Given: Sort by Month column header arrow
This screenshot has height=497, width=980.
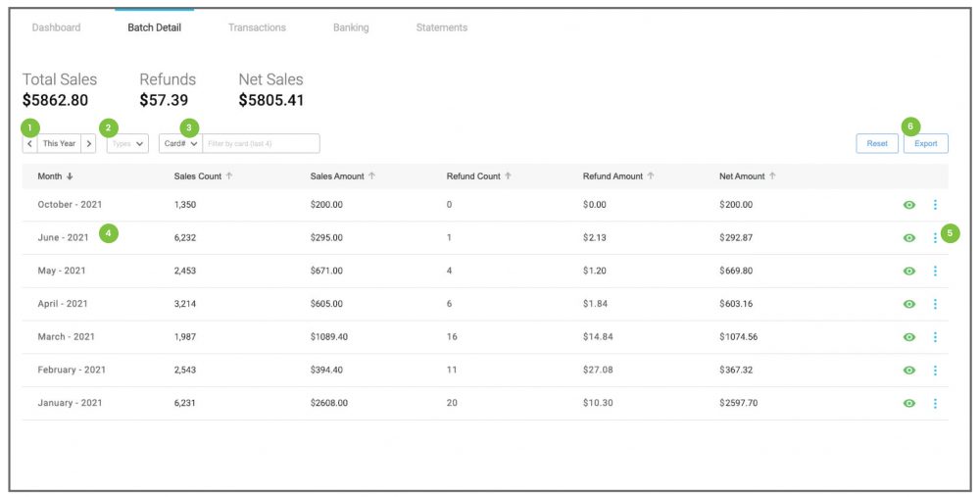Looking at the screenshot, I should (70, 176).
